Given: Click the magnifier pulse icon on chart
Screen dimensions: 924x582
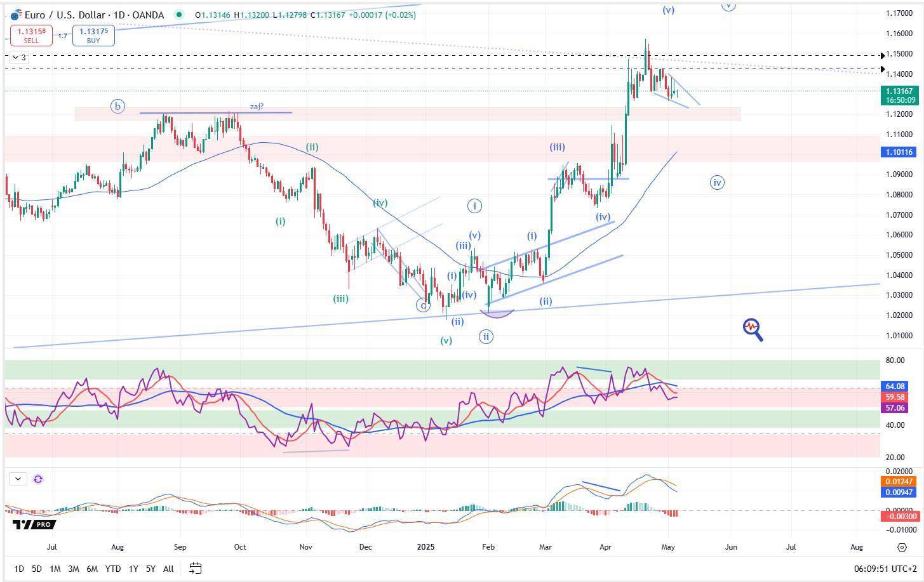Looking at the screenshot, I should point(753,329).
